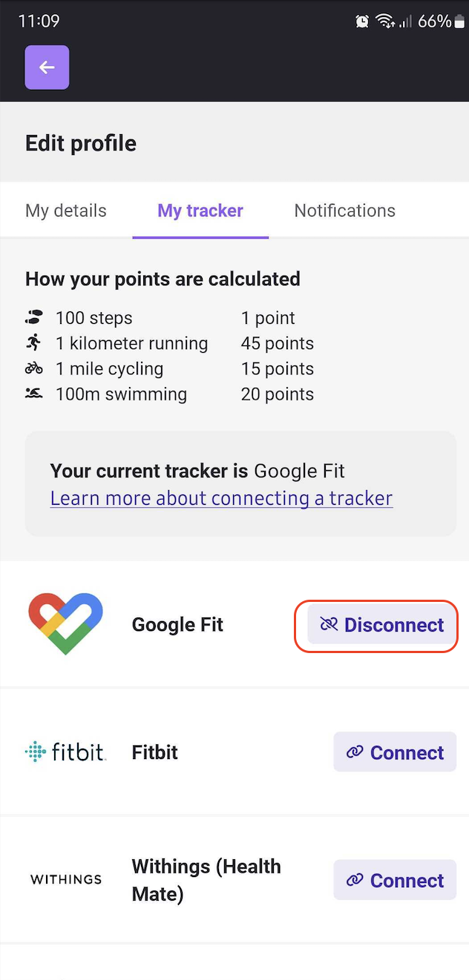Screen dimensions: 469x980
Task: Disconnect the Google Fit tracker
Action: pos(382,625)
